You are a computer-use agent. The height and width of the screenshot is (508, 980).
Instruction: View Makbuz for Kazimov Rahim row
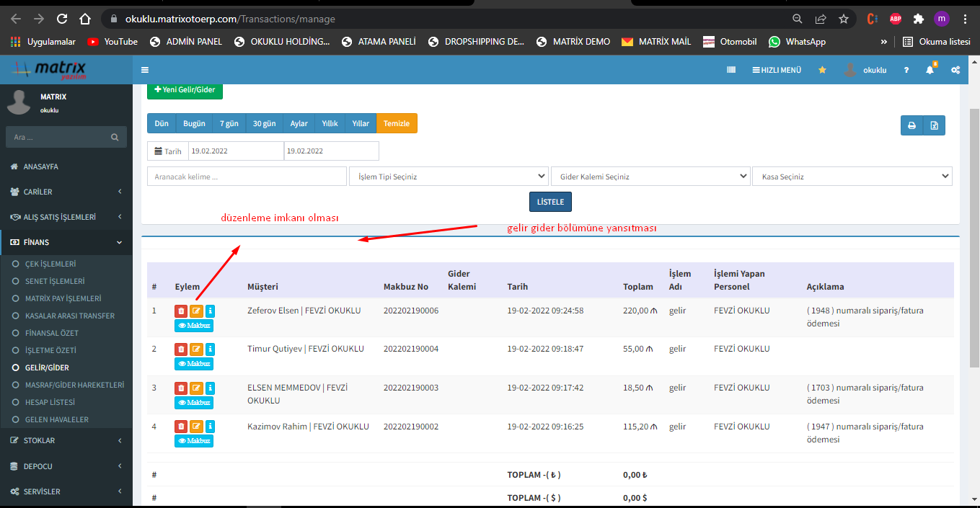point(194,440)
